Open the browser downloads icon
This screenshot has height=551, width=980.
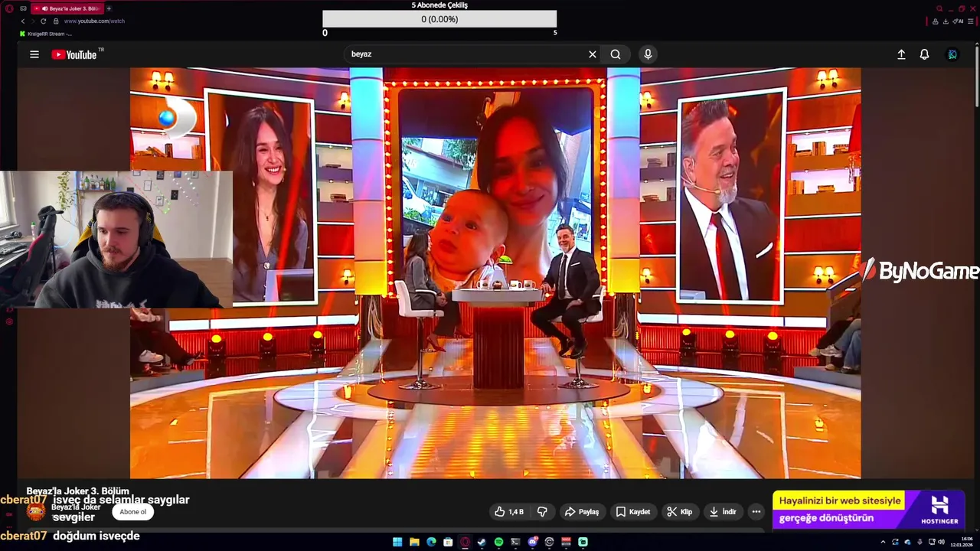click(x=946, y=21)
